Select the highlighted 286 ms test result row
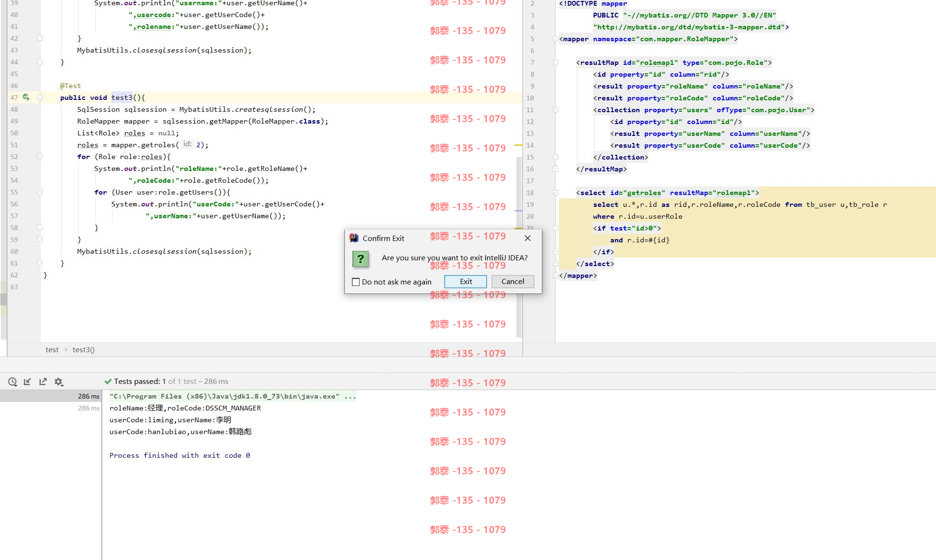The height and width of the screenshot is (560, 936). (x=51, y=396)
